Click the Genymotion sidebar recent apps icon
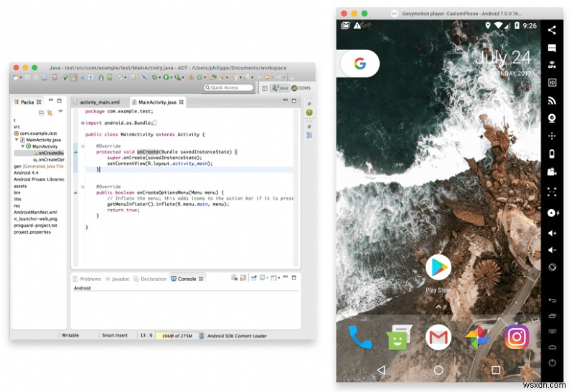Screen dimensions: 574x392 tap(552, 316)
